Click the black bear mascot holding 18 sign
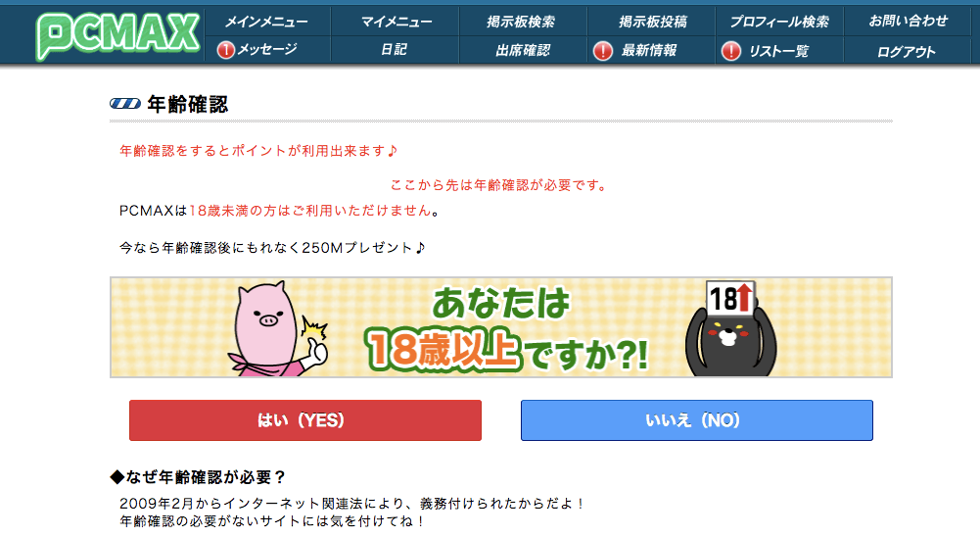The height and width of the screenshot is (537, 980). point(730,329)
